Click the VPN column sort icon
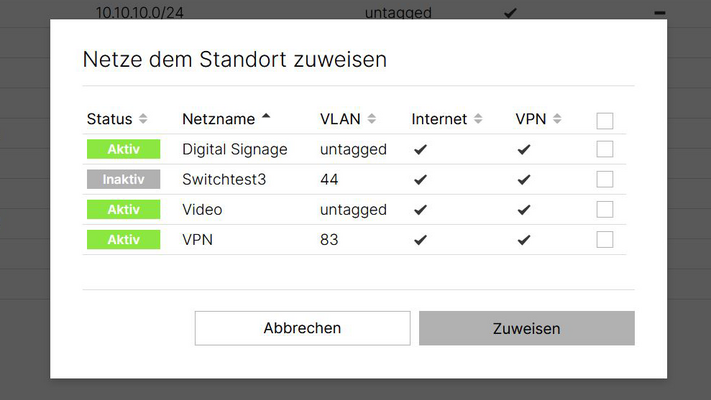The height and width of the screenshot is (400, 711). coord(557,119)
